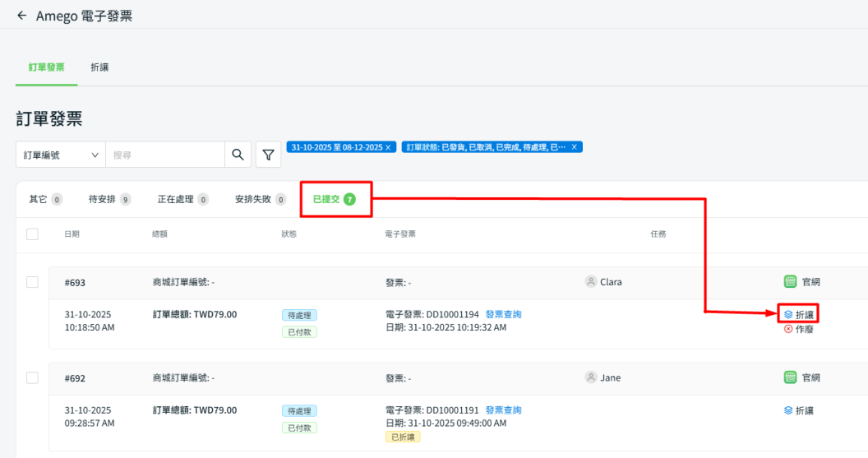Open 發票查詢 link for invoice DD10001191
The image size is (868, 458).
coord(503,410)
